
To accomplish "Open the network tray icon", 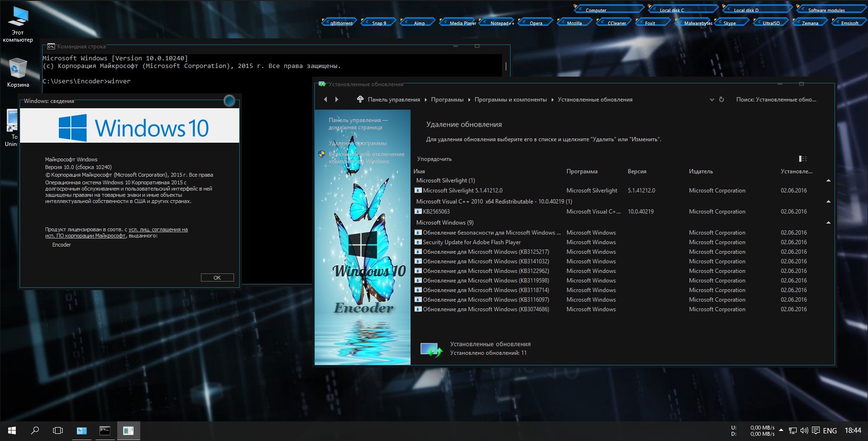I will (x=793, y=431).
